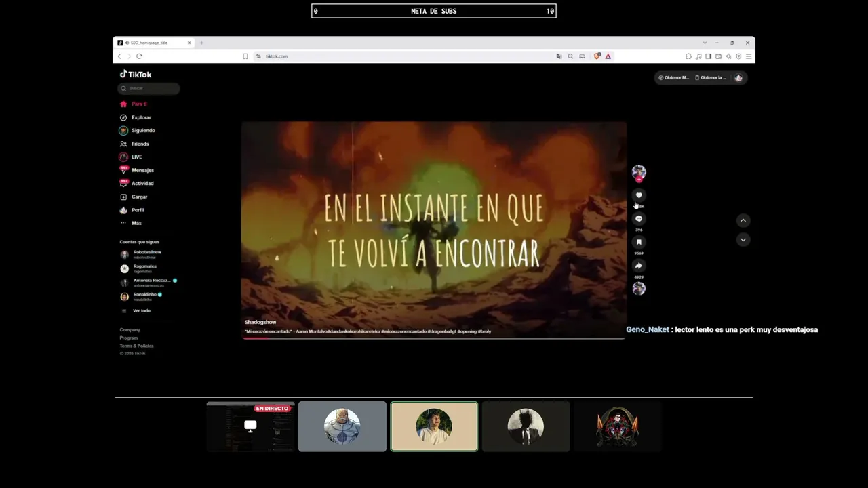Click the Obtener la app button
The width and height of the screenshot is (868, 488).
[x=710, y=77]
